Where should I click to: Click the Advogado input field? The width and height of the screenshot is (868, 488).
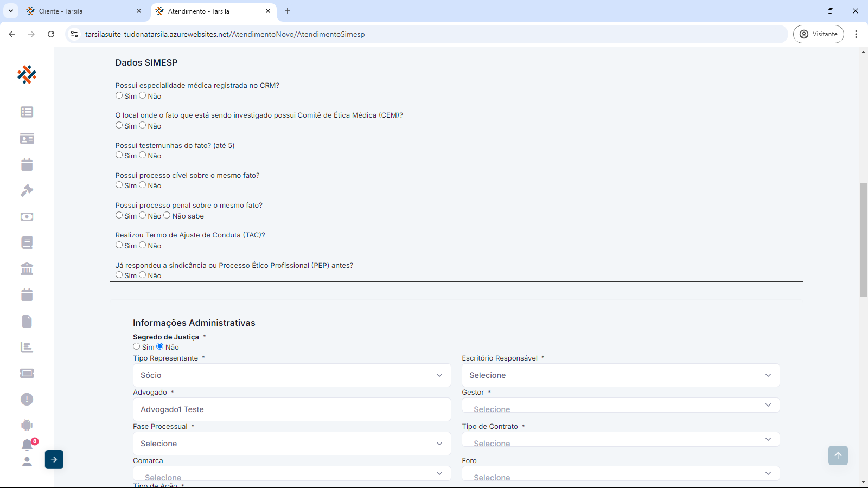point(292,409)
